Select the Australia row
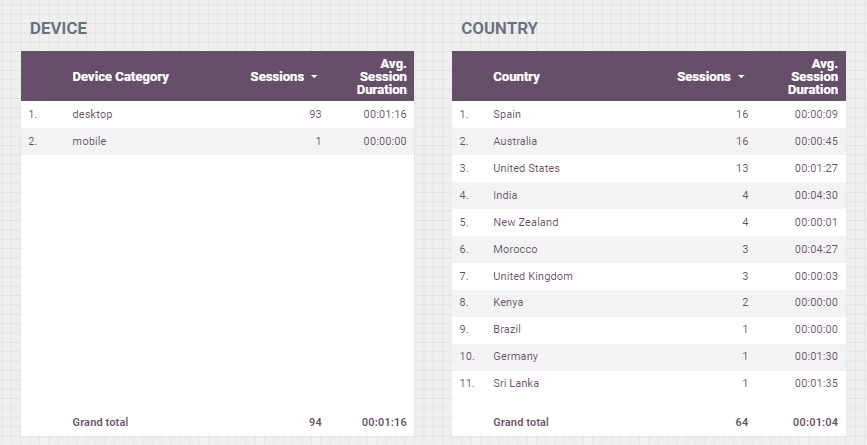Viewport: 867px width, 445px height. click(x=649, y=142)
